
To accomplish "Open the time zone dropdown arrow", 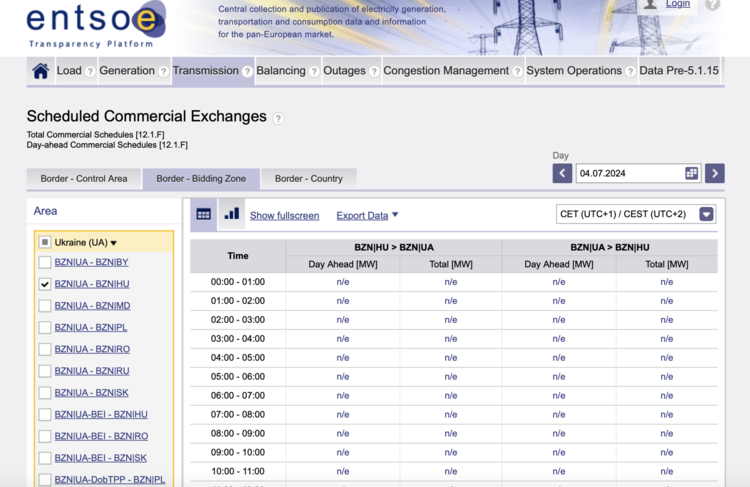I will [x=706, y=214].
